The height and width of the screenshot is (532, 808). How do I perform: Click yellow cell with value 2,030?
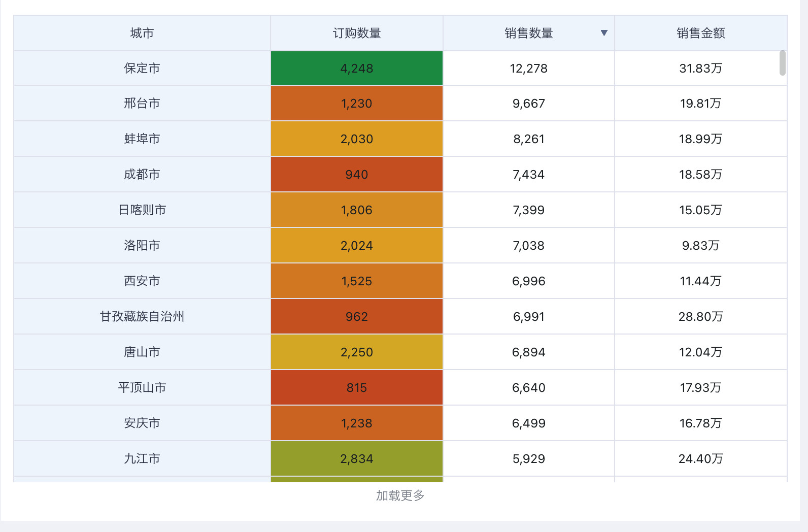coord(357,139)
